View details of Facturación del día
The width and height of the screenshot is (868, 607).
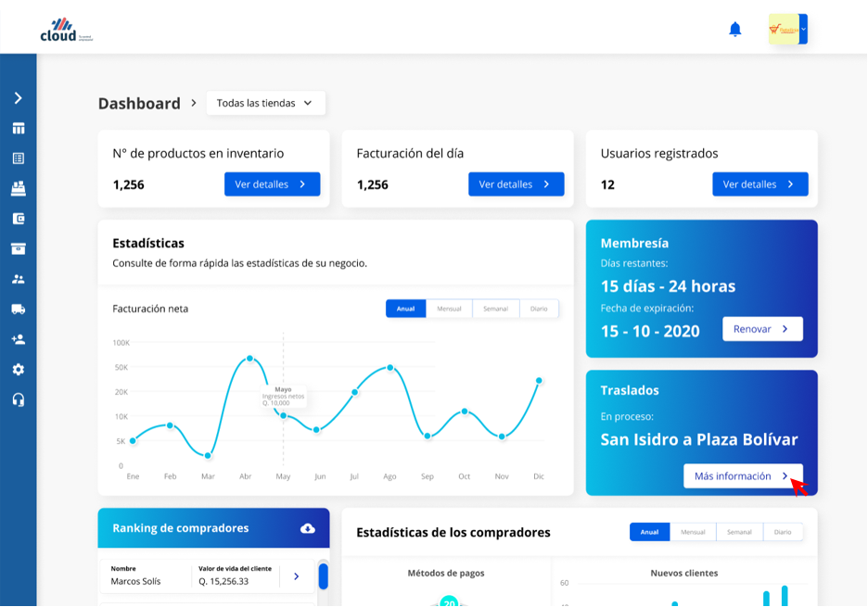pos(516,184)
